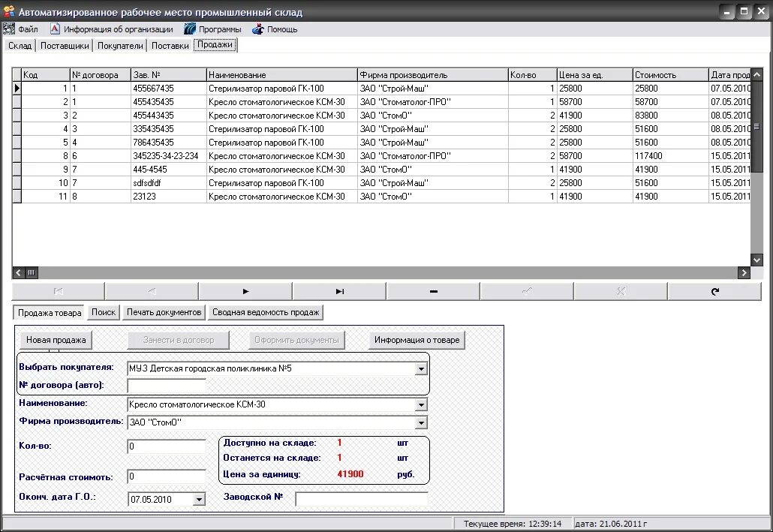Open the Оконч. дата Г.О. date picker

coord(199,500)
